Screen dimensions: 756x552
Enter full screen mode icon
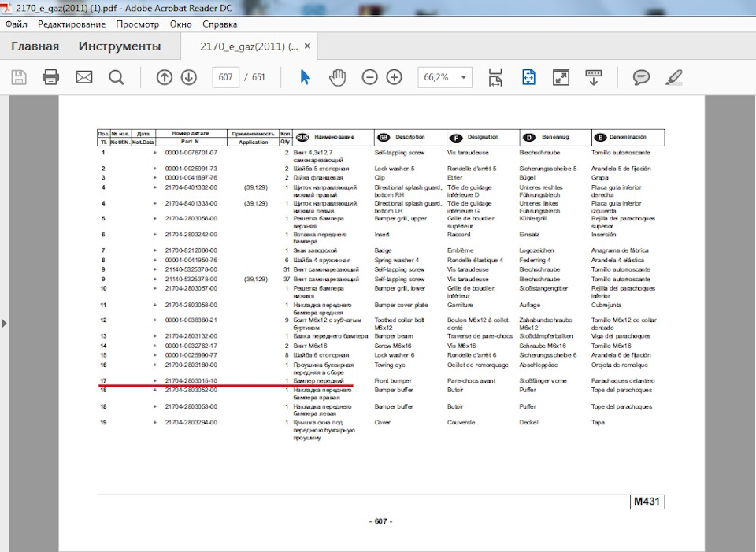pos(561,77)
